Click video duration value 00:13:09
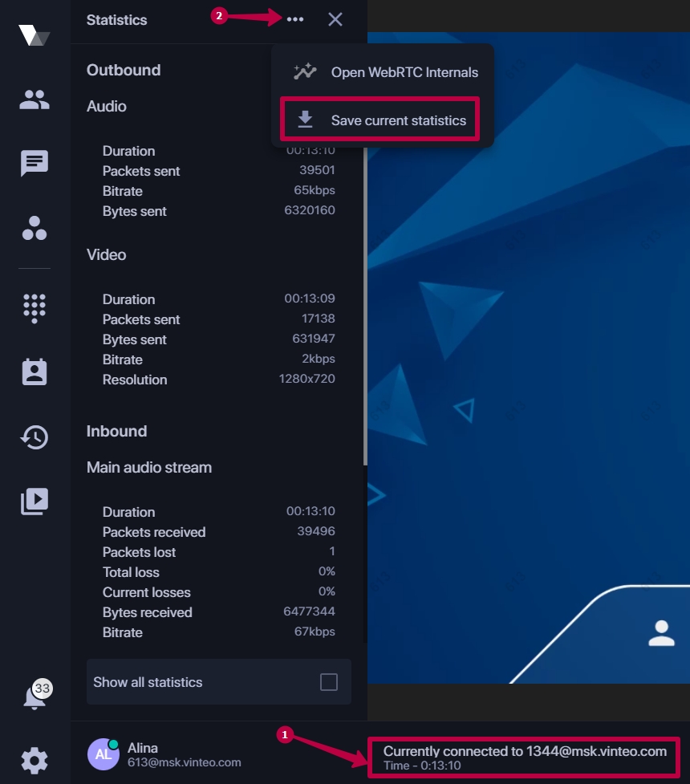690x784 pixels. click(x=310, y=299)
